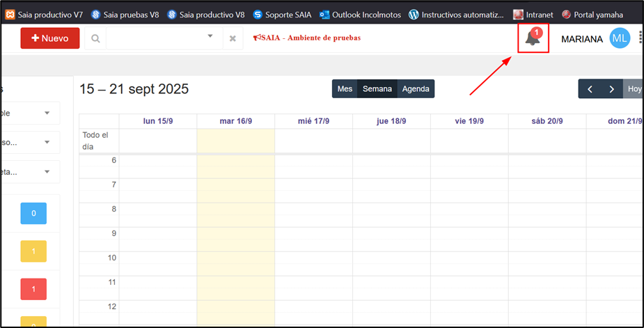Click the blue 0 counter badge

33,213
